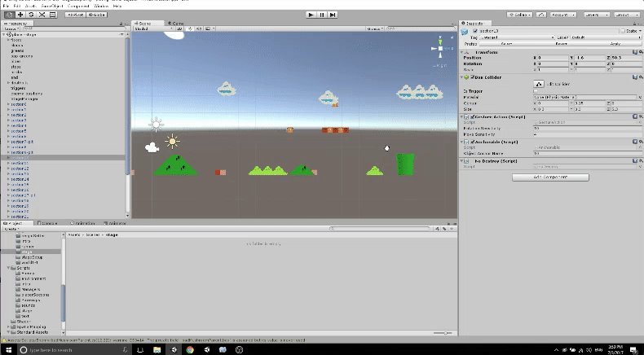Open the GameObject menu

tap(51, 7)
